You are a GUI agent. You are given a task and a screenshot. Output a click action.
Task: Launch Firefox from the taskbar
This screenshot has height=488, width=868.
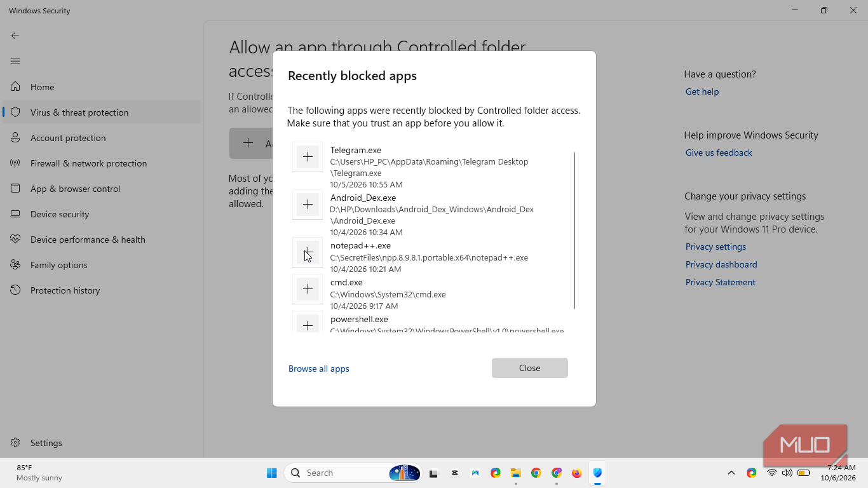(x=577, y=473)
